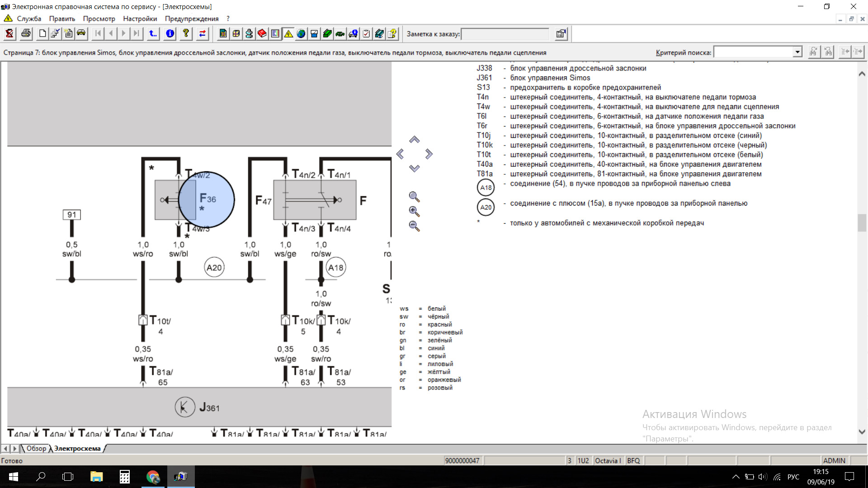Image resolution: width=868 pixels, height=488 pixels.
Task: Pan diagram right with the right arrow
Action: [429, 154]
